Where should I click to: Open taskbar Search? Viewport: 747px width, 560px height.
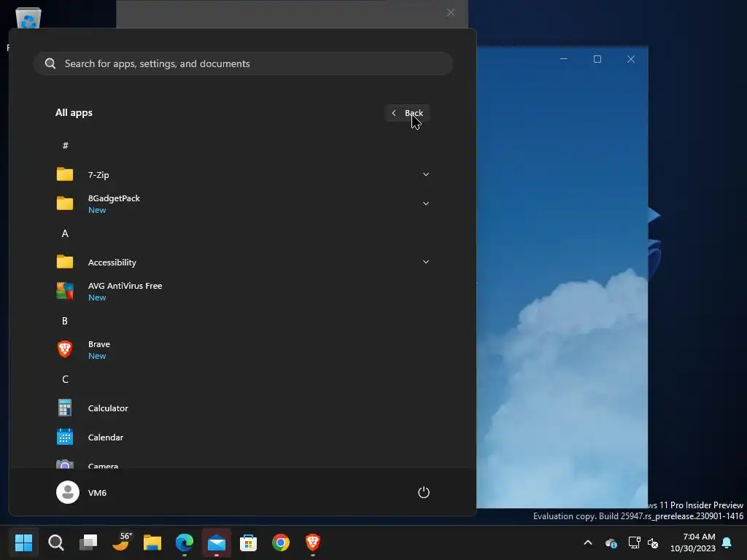pyautogui.click(x=56, y=542)
